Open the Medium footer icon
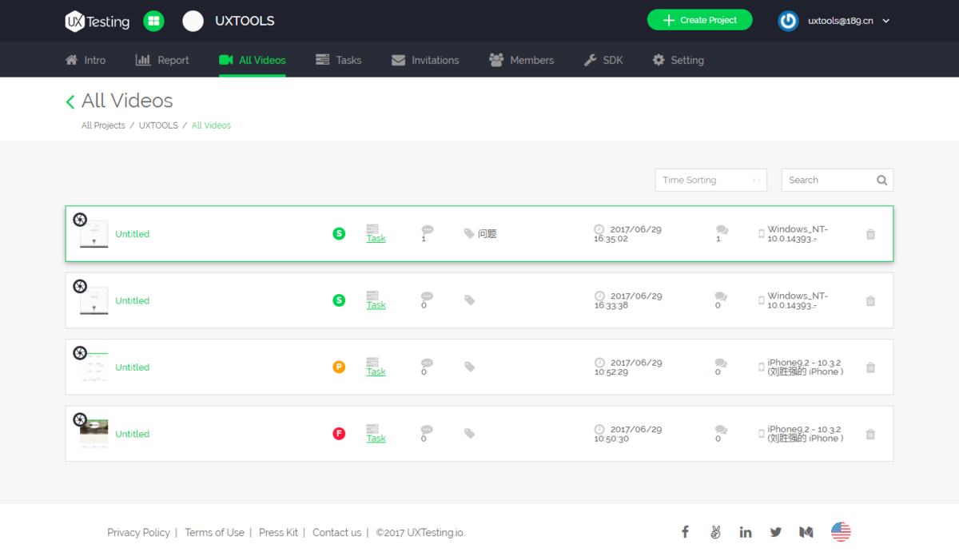Viewport: 959px width, 560px height. pos(806,532)
